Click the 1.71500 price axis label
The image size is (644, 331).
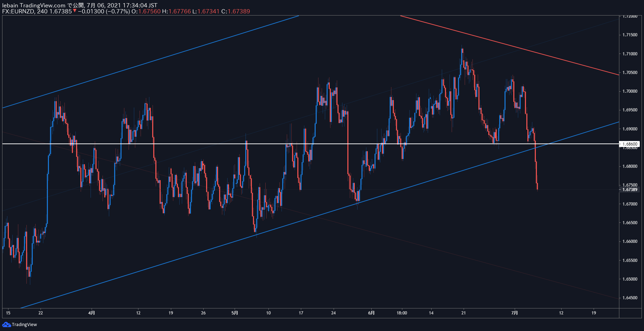(630, 35)
